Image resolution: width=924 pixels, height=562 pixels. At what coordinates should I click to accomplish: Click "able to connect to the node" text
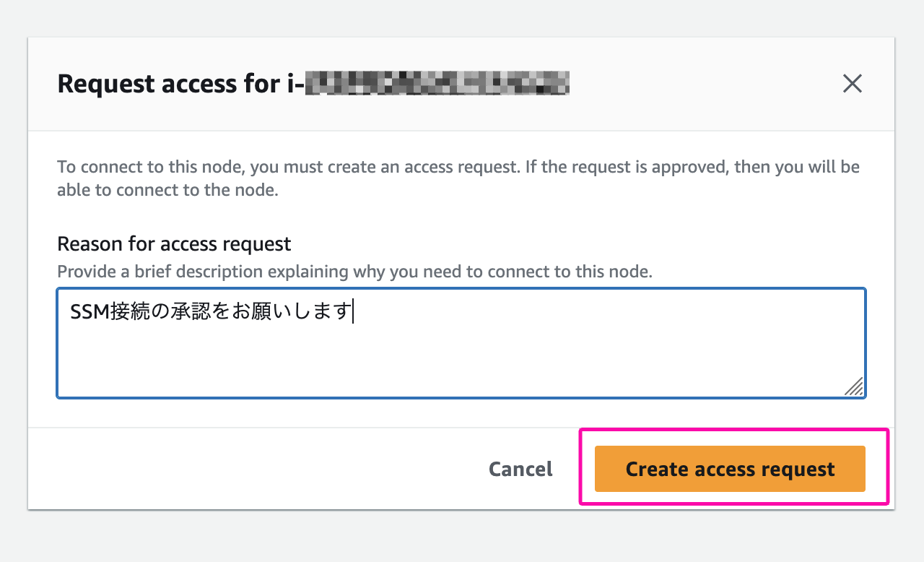point(167,191)
